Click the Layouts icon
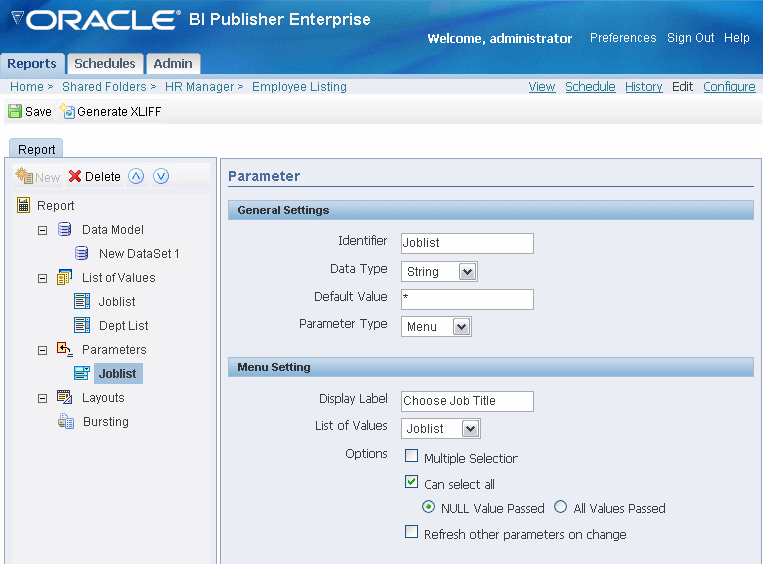This screenshot has width=763, height=564. [x=64, y=397]
